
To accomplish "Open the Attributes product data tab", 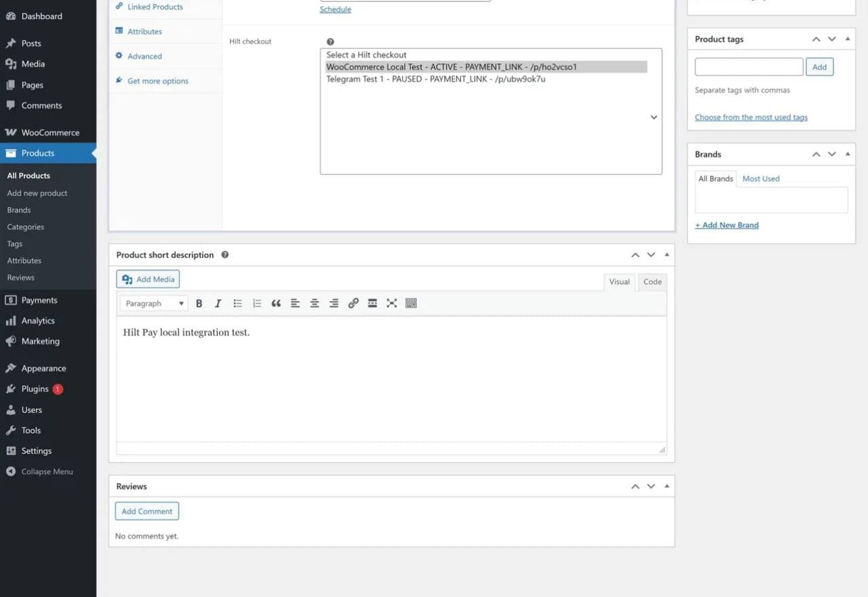I will (x=165, y=31).
